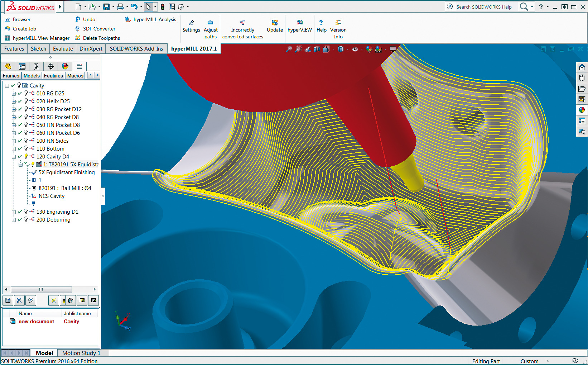The width and height of the screenshot is (588, 365).
Task: Select the 820191 Ball Mill Ø4 tool
Action: click(65, 188)
